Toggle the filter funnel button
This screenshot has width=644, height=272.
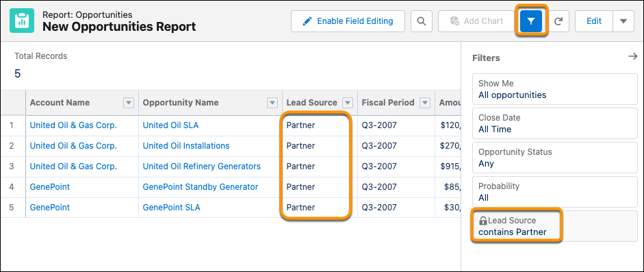point(531,21)
